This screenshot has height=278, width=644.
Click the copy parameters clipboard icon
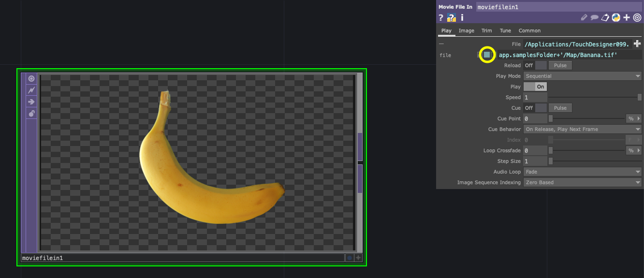click(x=605, y=17)
